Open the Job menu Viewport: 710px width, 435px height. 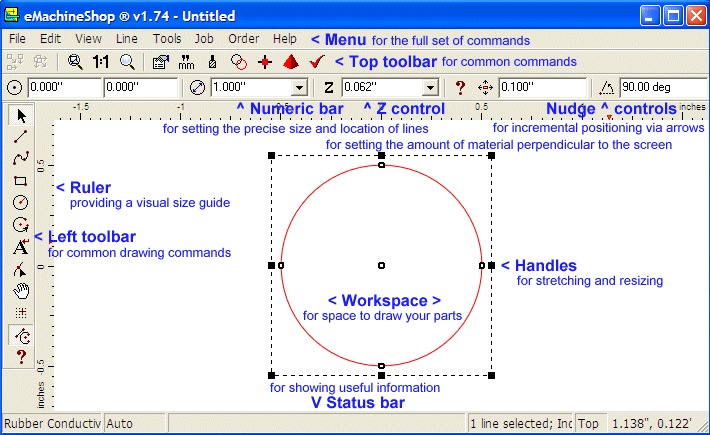click(x=204, y=39)
